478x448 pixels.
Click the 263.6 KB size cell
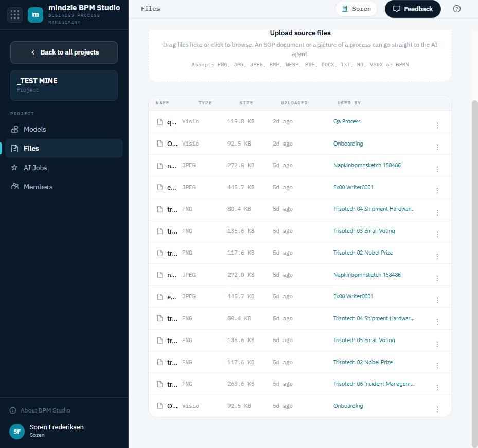pyautogui.click(x=241, y=384)
